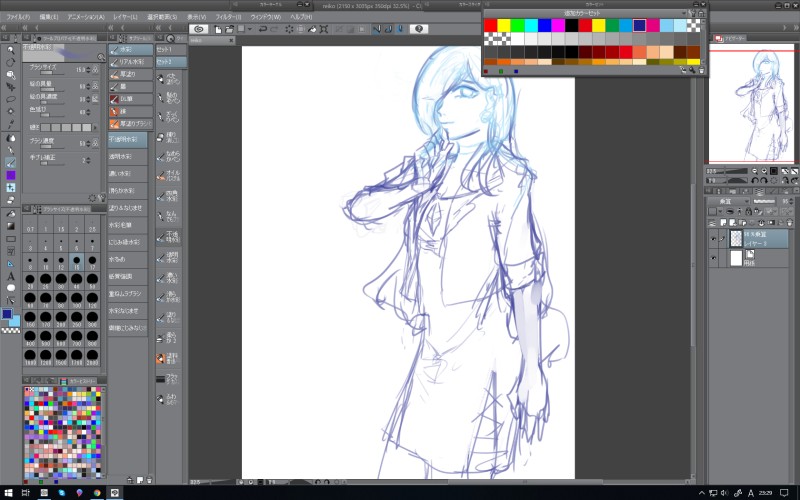Click the trash icon in color set panel

pos(702,70)
